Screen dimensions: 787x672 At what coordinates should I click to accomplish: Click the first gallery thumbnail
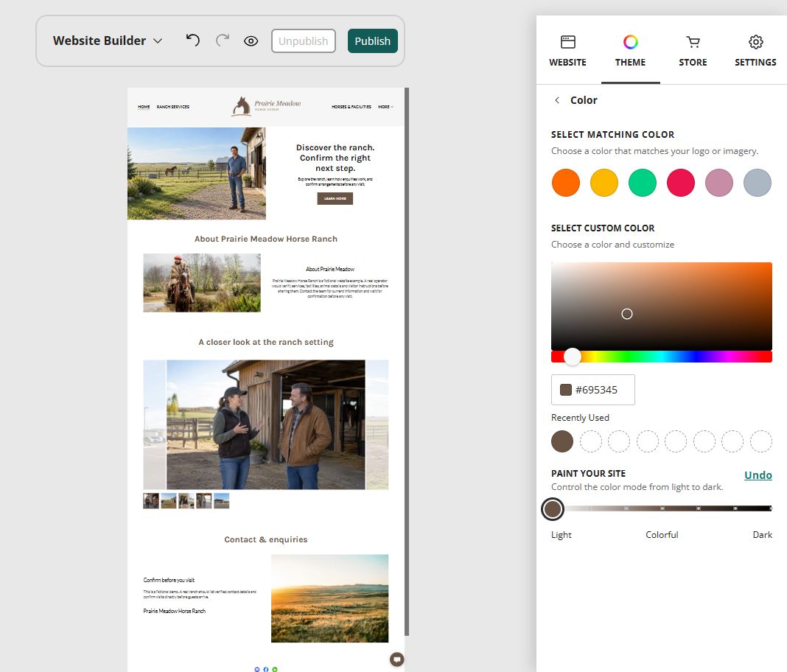point(151,501)
